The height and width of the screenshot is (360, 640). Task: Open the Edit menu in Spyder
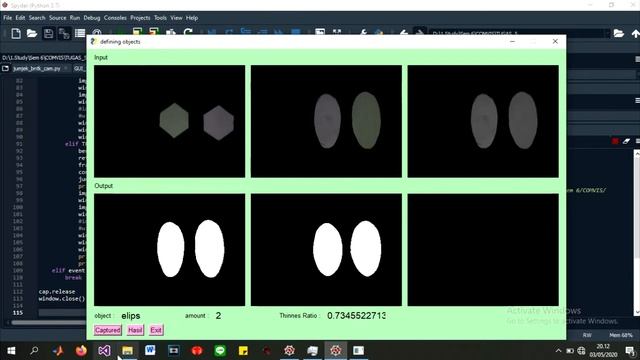(20, 18)
